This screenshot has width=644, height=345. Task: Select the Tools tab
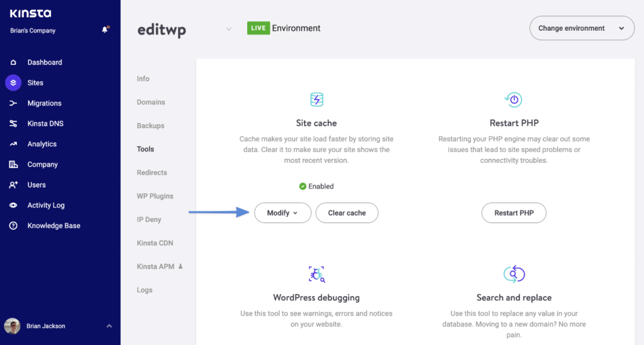(145, 149)
